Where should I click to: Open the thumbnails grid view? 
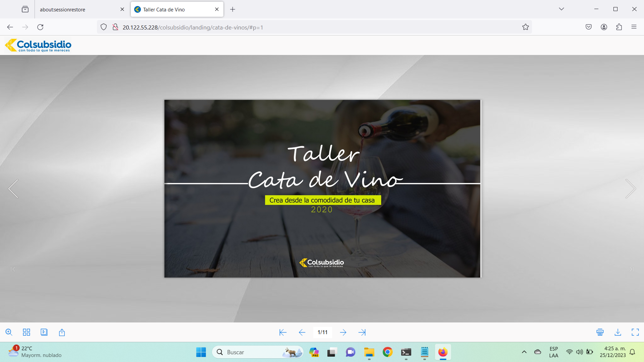pyautogui.click(x=26, y=332)
